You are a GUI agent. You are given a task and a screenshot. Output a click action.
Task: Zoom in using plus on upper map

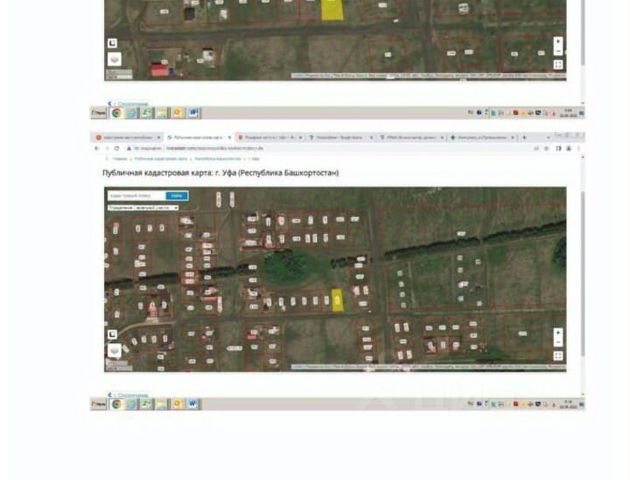pyautogui.click(x=558, y=41)
